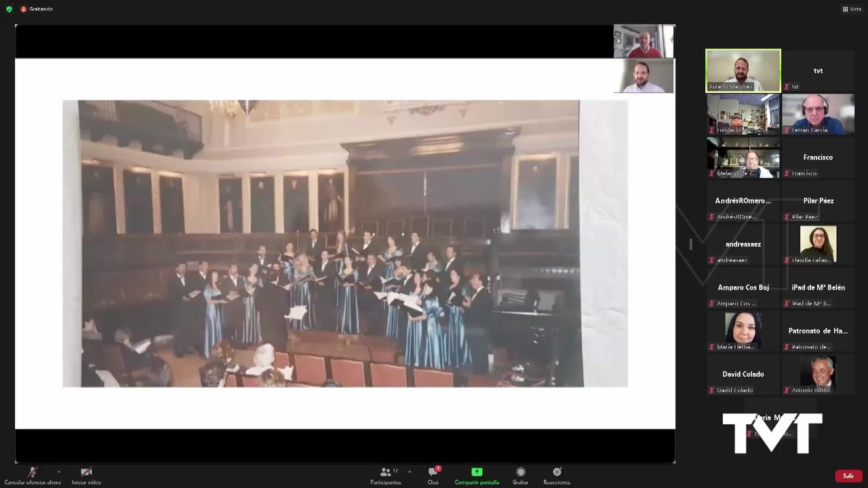This screenshot has width=868, height=488.
Task: Click the muted mic icon on Antonio Rom... tile
Action: point(787,390)
